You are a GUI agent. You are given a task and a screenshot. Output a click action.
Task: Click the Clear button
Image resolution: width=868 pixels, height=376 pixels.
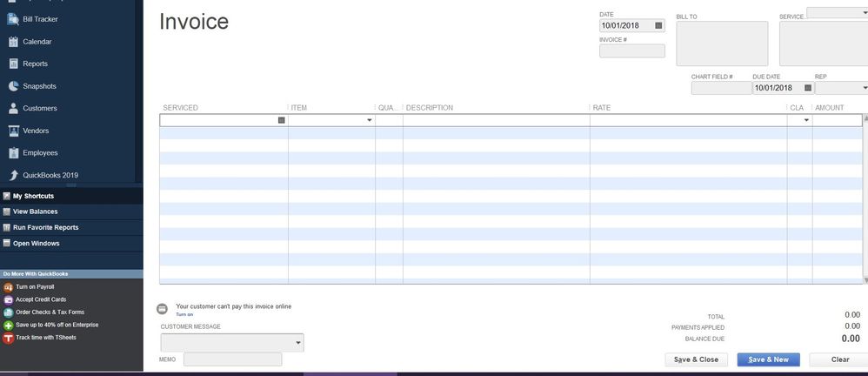tap(840, 359)
